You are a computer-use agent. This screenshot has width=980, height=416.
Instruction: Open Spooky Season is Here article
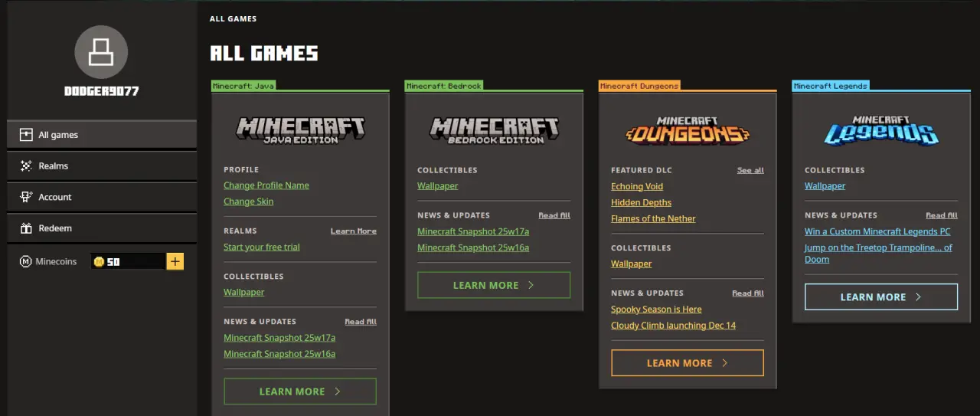coord(656,310)
